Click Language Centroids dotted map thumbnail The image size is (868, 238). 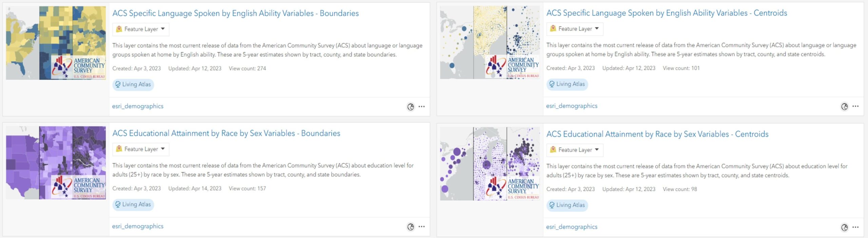[x=490, y=42]
